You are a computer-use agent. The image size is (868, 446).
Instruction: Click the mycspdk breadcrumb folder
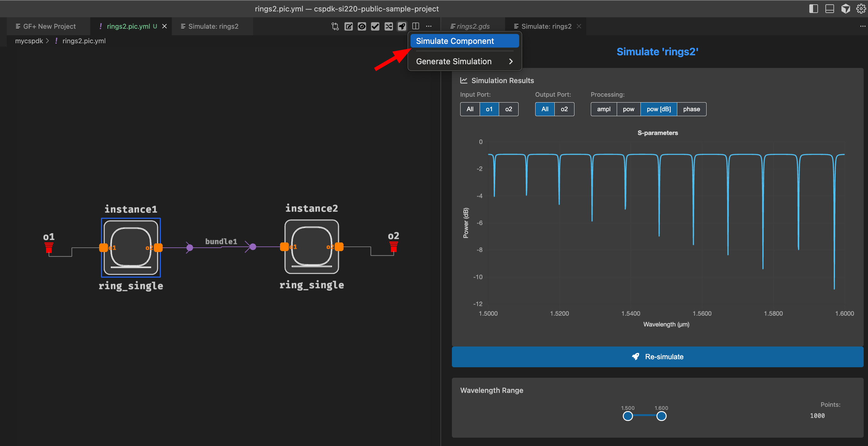coord(29,41)
